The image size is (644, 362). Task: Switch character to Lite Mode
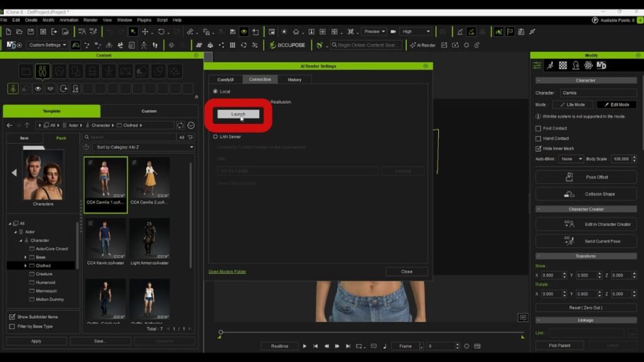573,105
